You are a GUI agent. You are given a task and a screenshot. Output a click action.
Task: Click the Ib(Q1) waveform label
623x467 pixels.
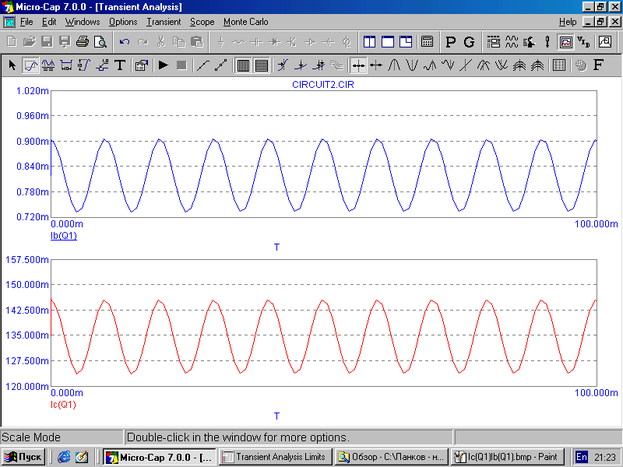tap(63, 237)
